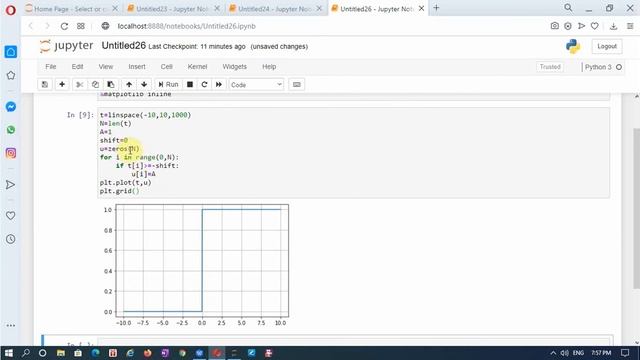Screen dimensions: 640x360
Task: Open sidebar setup three dots
Action: point(11,326)
